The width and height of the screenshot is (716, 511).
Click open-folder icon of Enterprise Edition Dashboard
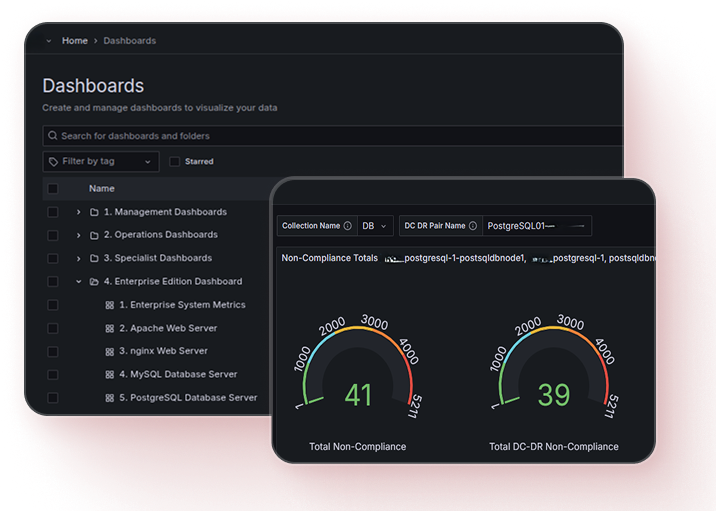pyautogui.click(x=94, y=282)
